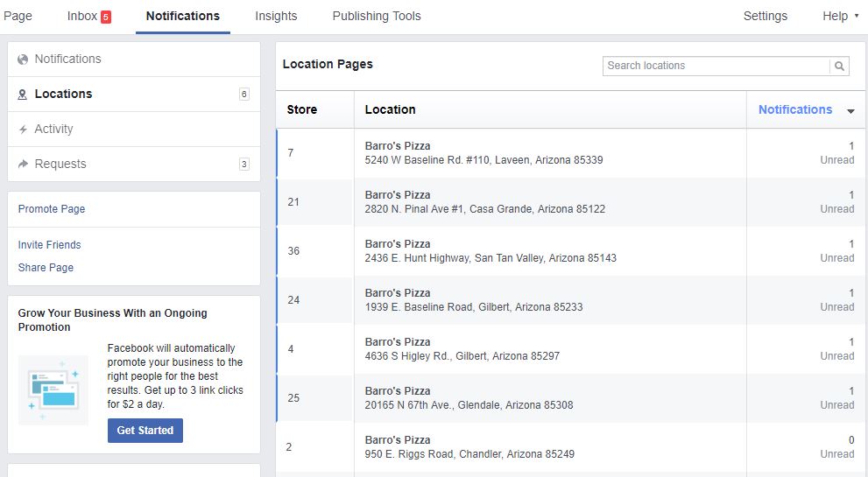The height and width of the screenshot is (477, 868).
Task: Open Barro's Pizza on S Higley Rd, Gilbert
Action: pyautogui.click(x=398, y=342)
